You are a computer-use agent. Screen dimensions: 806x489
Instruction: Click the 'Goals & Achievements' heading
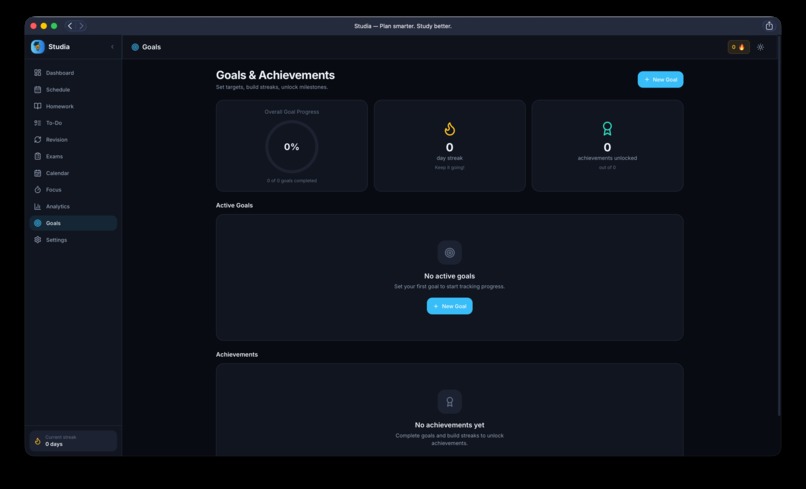pos(275,75)
